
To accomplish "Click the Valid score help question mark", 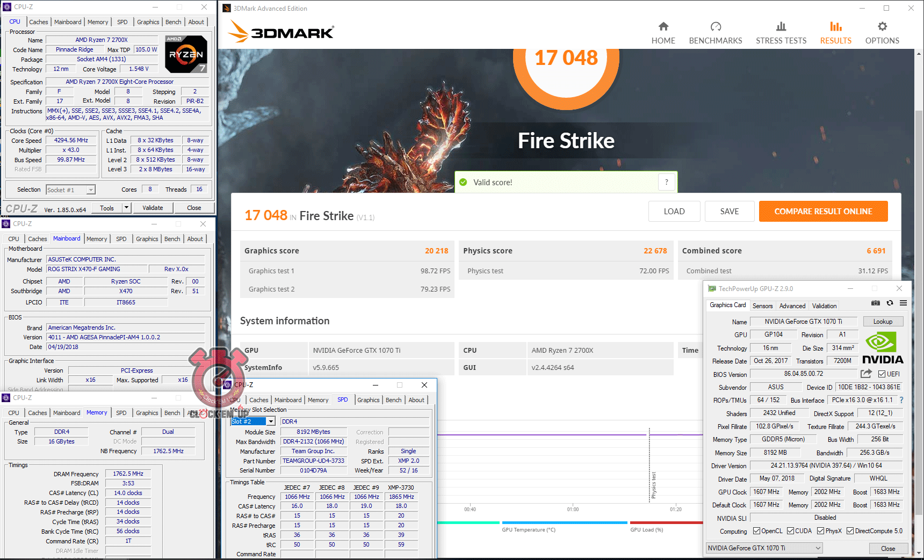I will coord(666,182).
